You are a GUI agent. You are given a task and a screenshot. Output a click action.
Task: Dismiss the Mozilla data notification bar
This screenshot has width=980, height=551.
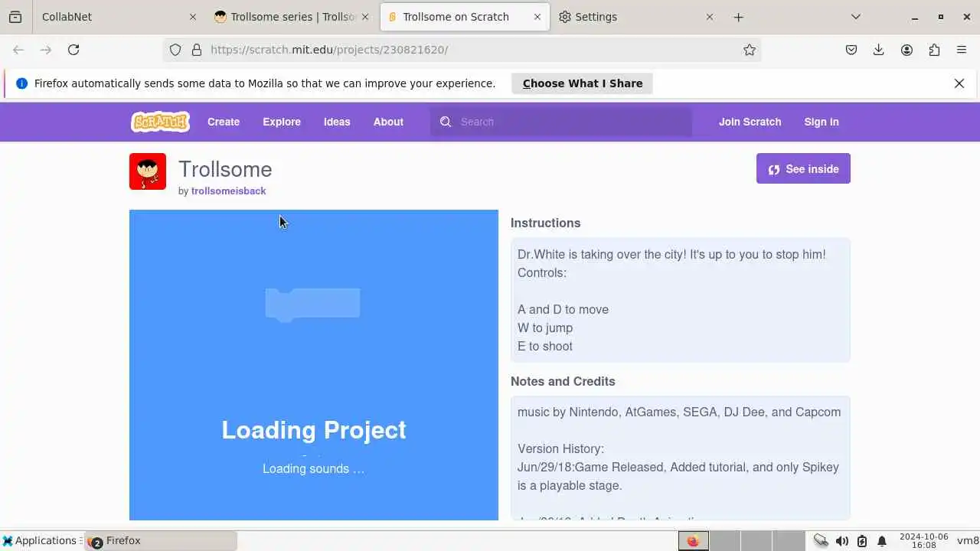[x=959, y=83]
